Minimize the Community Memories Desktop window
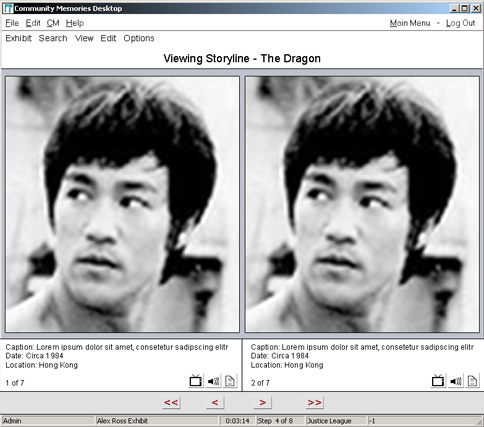 [454, 8]
